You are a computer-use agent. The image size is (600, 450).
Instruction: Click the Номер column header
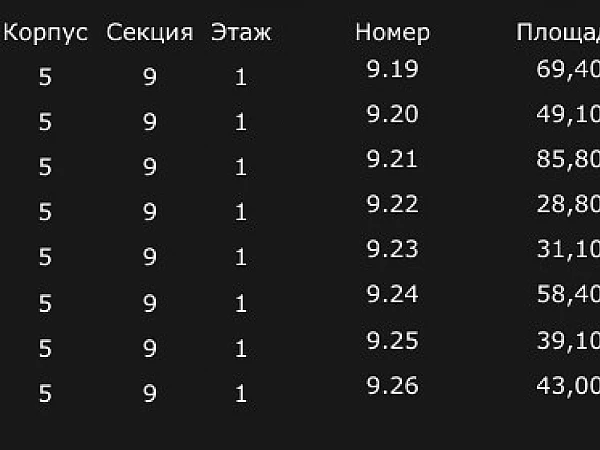point(392,32)
